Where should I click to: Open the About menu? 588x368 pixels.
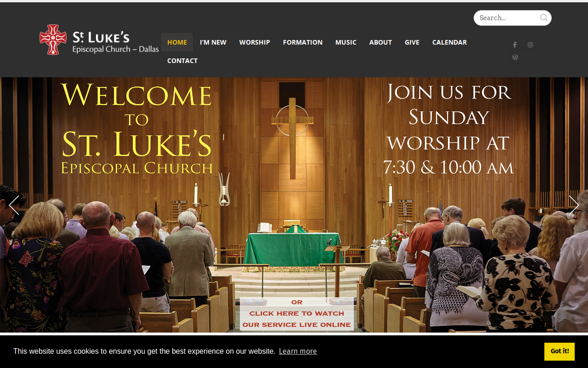click(380, 42)
